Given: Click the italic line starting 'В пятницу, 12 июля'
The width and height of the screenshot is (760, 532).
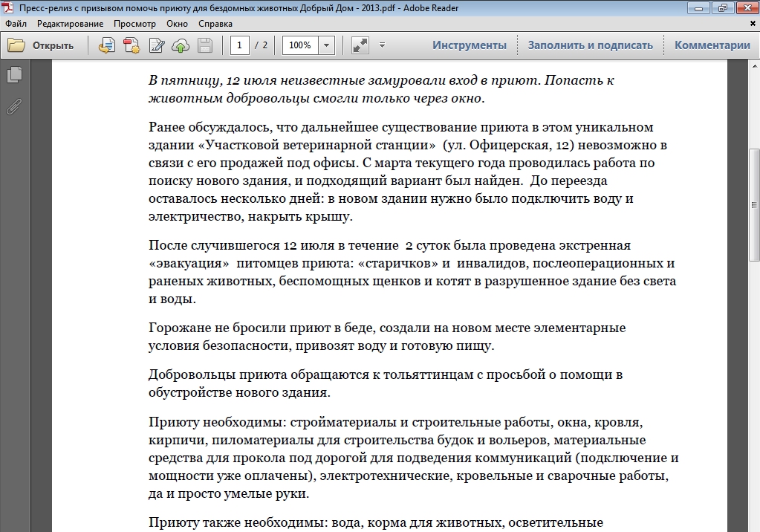Looking at the screenshot, I should click(x=381, y=80).
